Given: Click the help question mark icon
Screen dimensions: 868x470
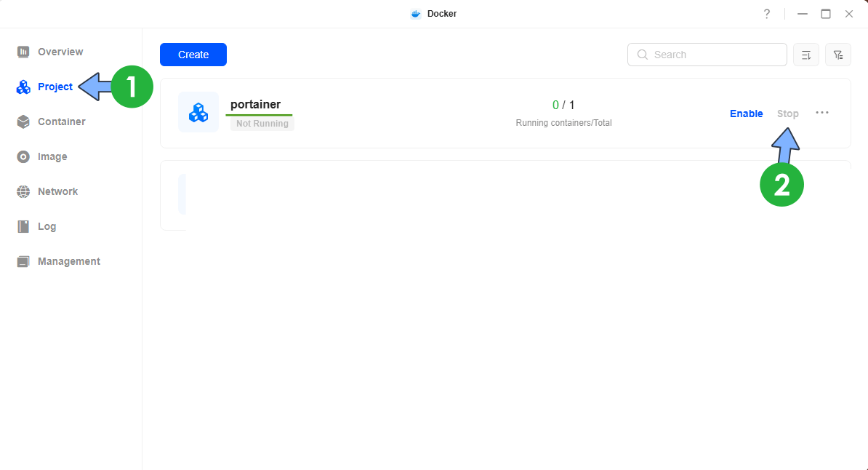Looking at the screenshot, I should [x=766, y=13].
